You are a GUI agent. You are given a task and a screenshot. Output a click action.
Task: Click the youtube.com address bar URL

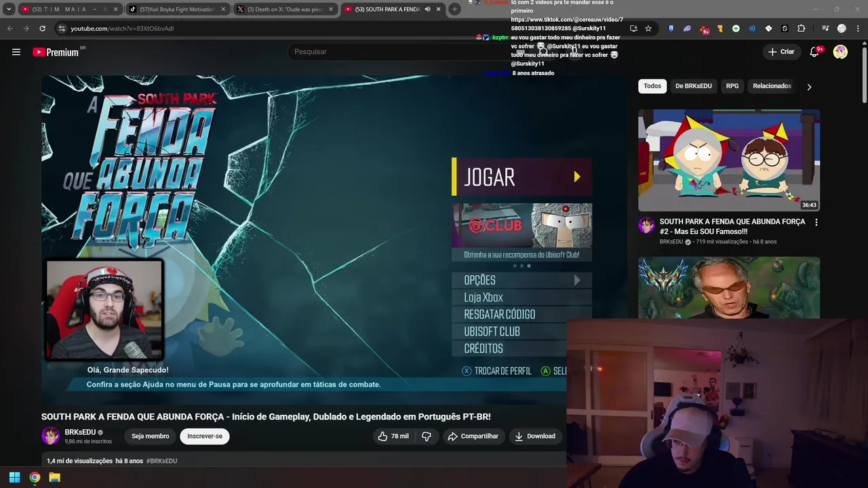pyautogui.click(x=122, y=28)
